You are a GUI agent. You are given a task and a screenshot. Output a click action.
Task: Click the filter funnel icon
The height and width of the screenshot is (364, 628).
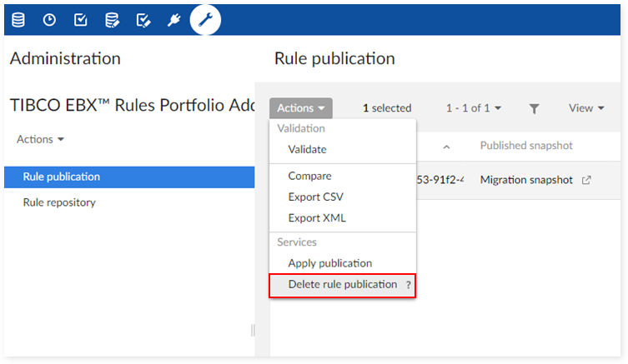pos(534,108)
